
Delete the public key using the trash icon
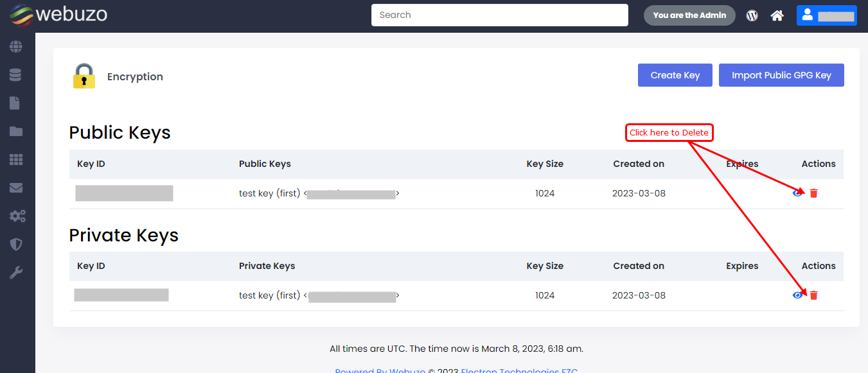(x=813, y=193)
